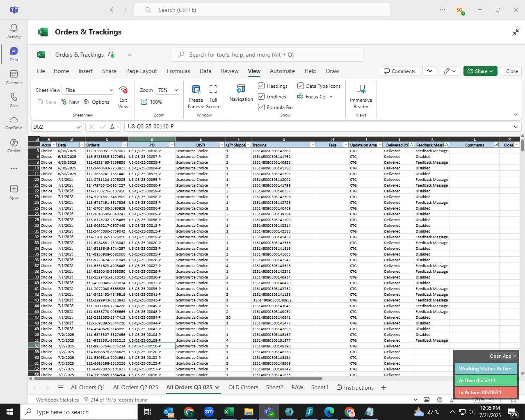Click the Close workbook button
The width and height of the screenshot is (525, 420).
(512, 71)
